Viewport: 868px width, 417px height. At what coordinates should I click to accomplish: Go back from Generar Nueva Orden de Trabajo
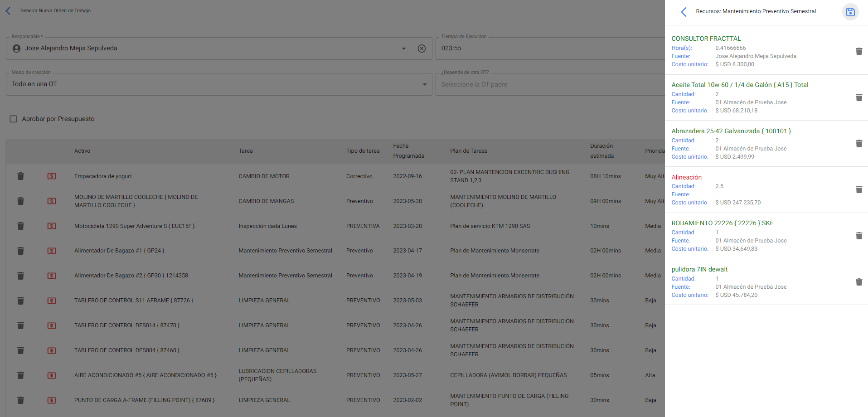point(8,11)
